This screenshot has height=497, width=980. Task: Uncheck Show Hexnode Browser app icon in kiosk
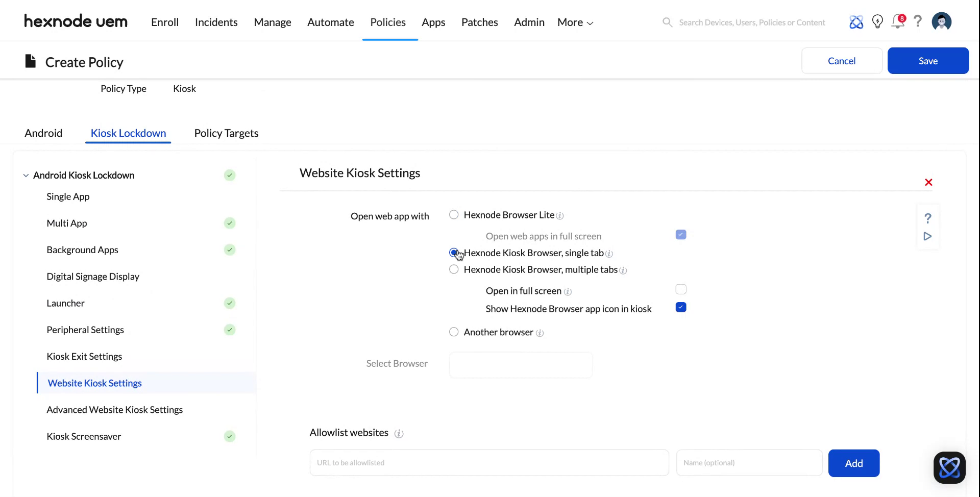[680, 307]
